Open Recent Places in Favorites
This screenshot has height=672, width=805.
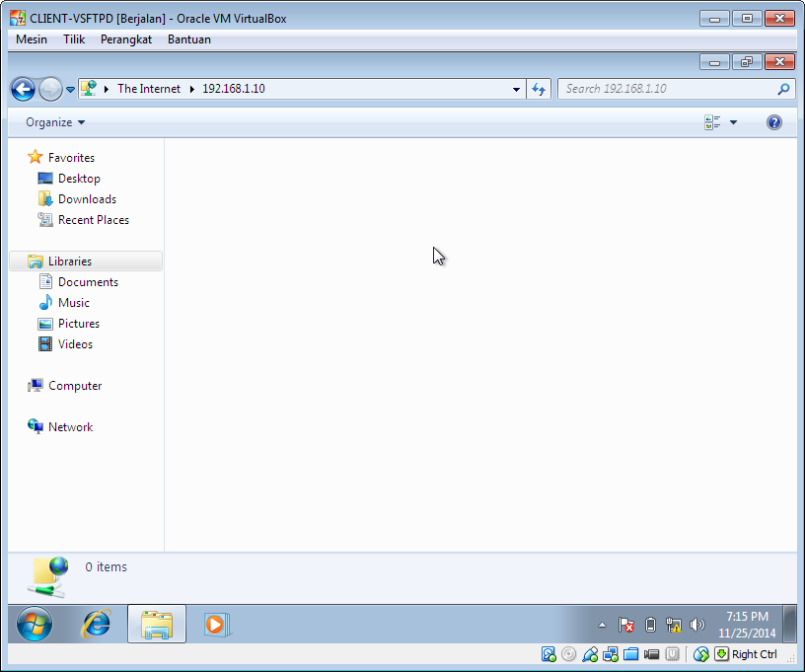pos(94,220)
